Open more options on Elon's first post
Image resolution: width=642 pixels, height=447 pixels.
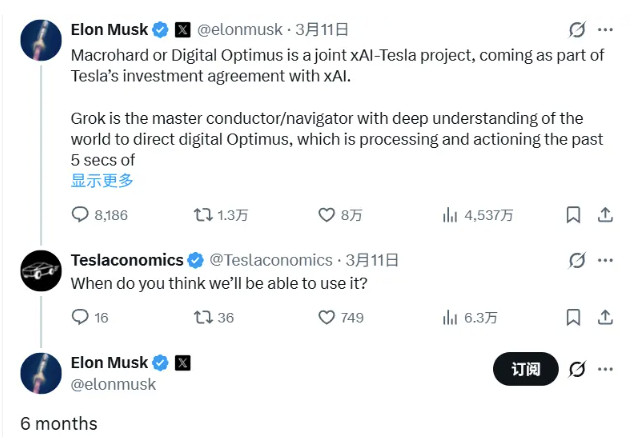(605, 30)
